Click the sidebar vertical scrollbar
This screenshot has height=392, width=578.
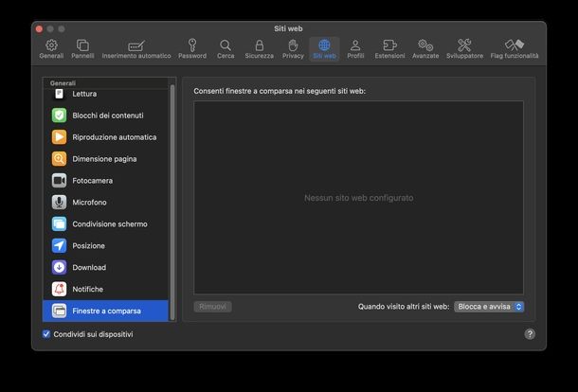(172, 189)
